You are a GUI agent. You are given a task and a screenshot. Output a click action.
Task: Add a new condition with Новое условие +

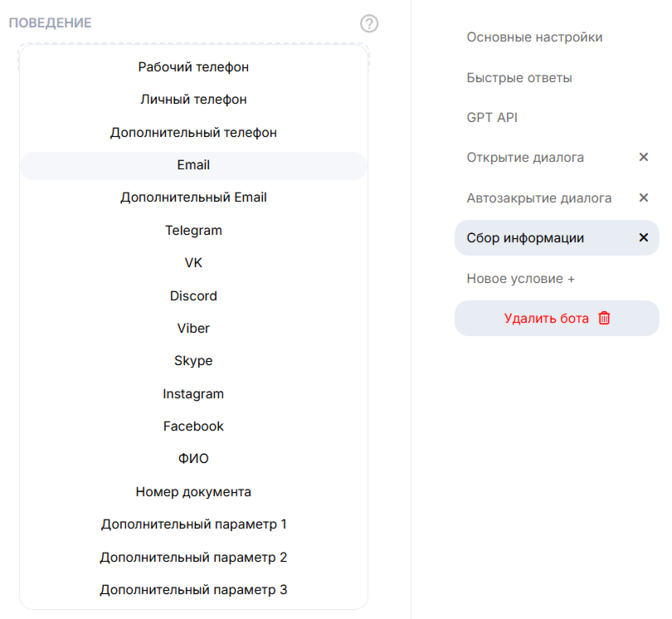(x=521, y=279)
